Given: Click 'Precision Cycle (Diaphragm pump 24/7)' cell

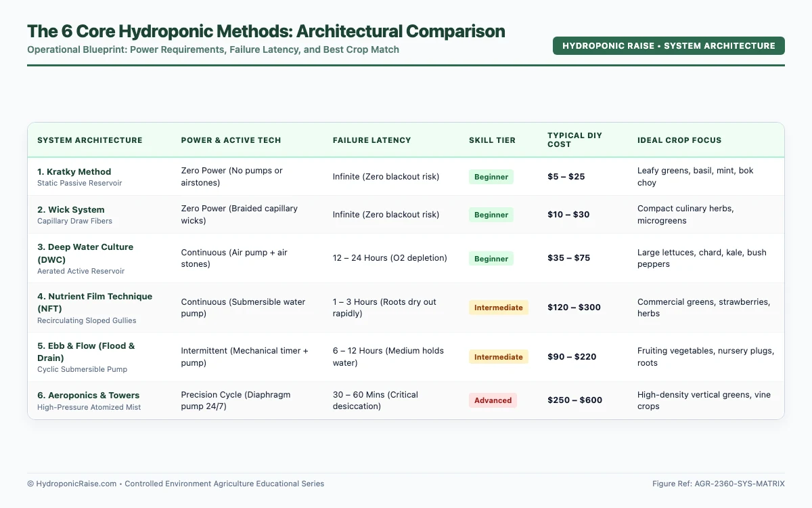Looking at the screenshot, I should tap(236, 400).
